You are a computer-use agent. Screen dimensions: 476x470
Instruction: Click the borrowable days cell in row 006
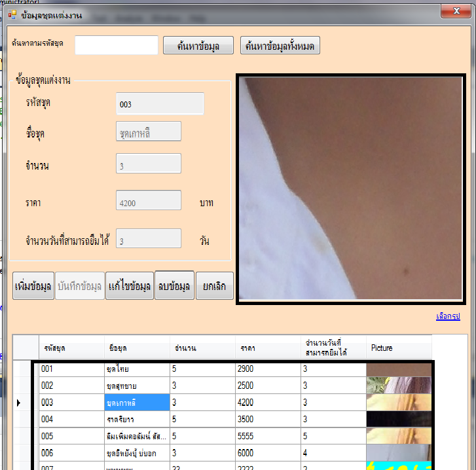334,453
